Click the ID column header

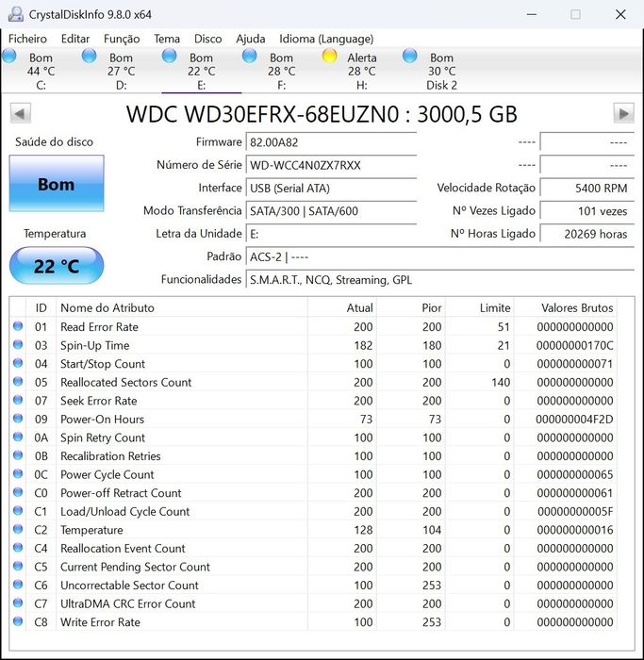click(41, 307)
